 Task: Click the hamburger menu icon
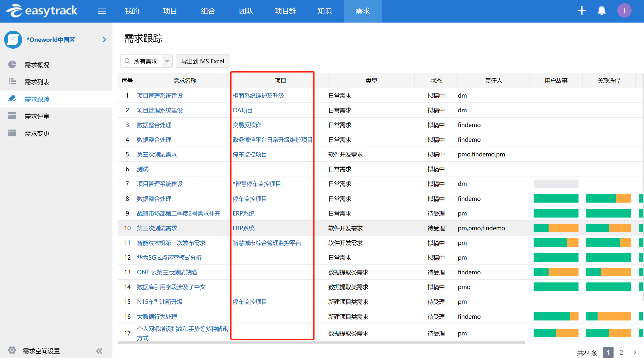pyautogui.click(x=102, y=11)
